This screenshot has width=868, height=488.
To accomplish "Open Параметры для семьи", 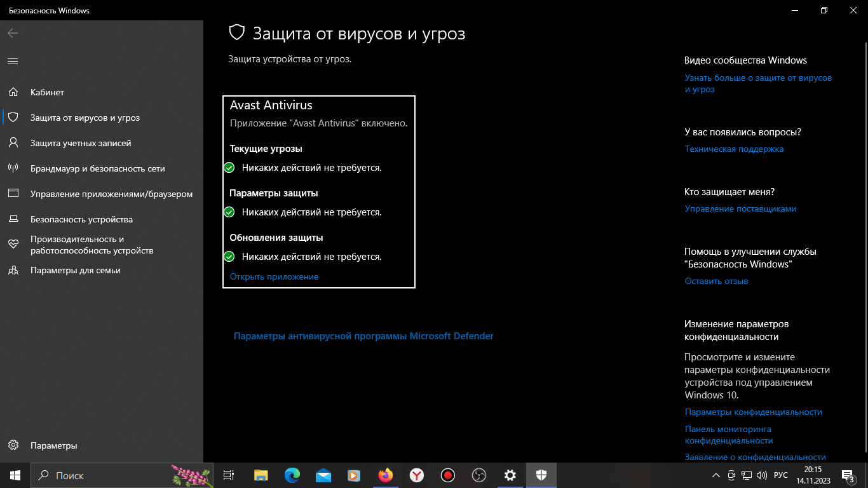I will (x=102, y=270).
